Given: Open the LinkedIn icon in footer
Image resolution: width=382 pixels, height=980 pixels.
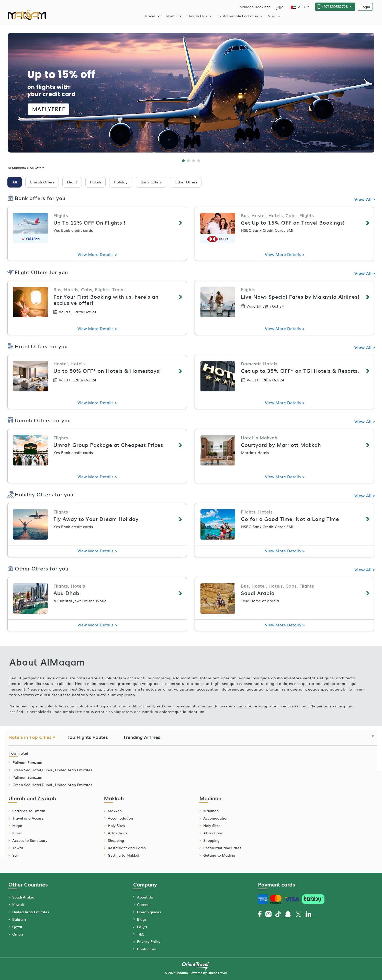Looking at the screenshot, I should (x=309, y=914).
